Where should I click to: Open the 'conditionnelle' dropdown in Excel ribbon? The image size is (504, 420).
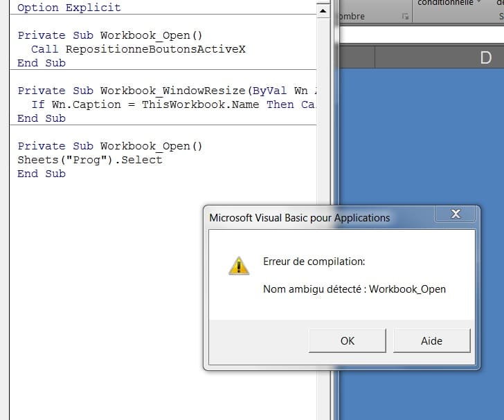[x=448, y=3]
